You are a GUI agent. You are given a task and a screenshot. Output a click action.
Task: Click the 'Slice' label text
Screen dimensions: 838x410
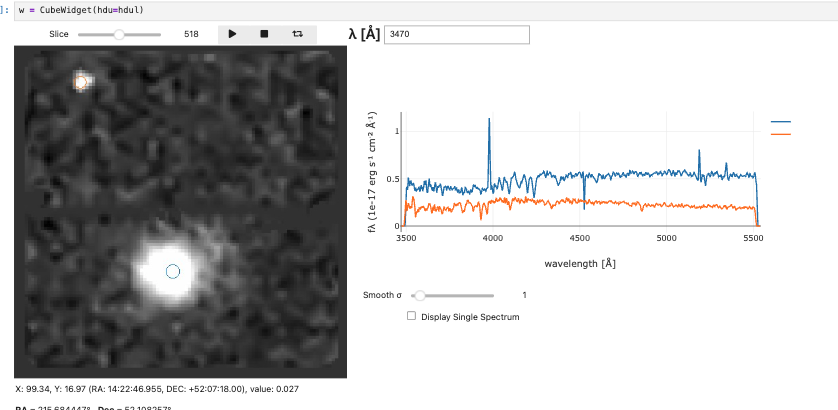(59, 34)
